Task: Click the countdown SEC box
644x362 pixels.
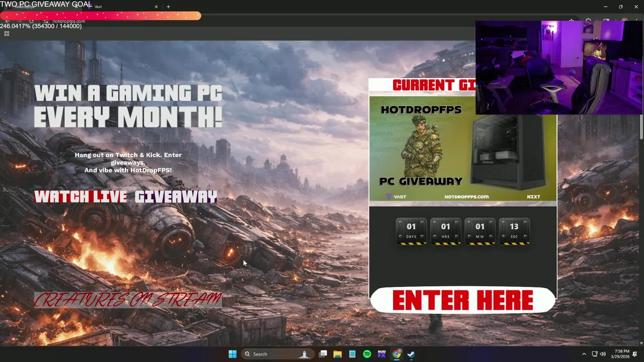Action: [x=514, y=231]
